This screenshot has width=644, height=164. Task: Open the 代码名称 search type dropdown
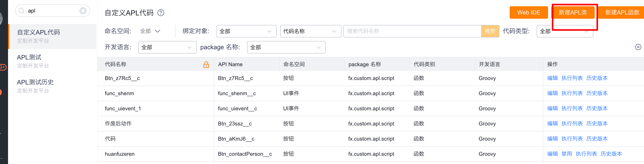[x=310, y=31]
